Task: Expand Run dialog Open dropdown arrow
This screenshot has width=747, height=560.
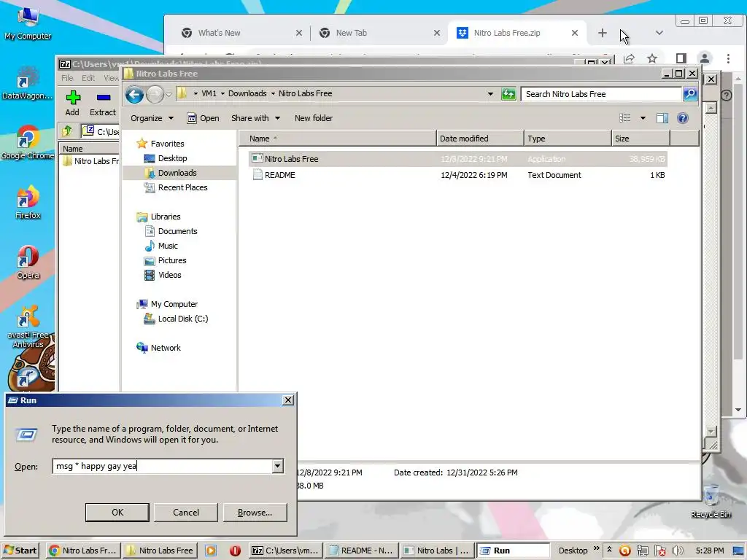Action: pyautogui.click(x=278, y=466)
